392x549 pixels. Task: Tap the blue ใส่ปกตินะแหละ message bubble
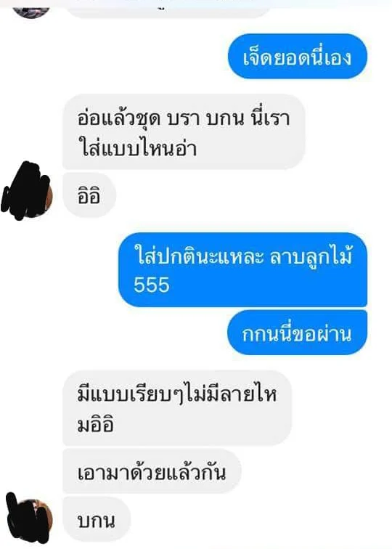click(x=242, y=269)
